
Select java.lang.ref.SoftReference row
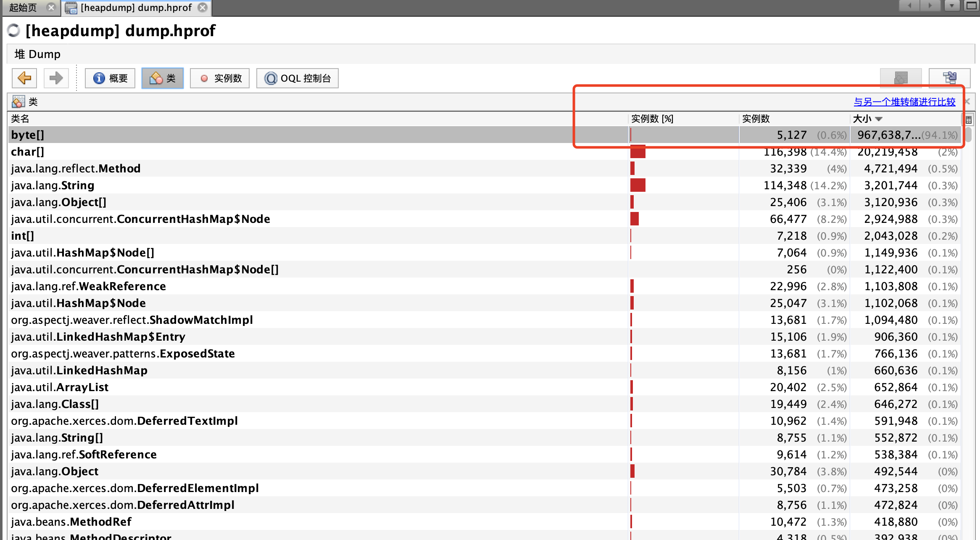[484, 454]
